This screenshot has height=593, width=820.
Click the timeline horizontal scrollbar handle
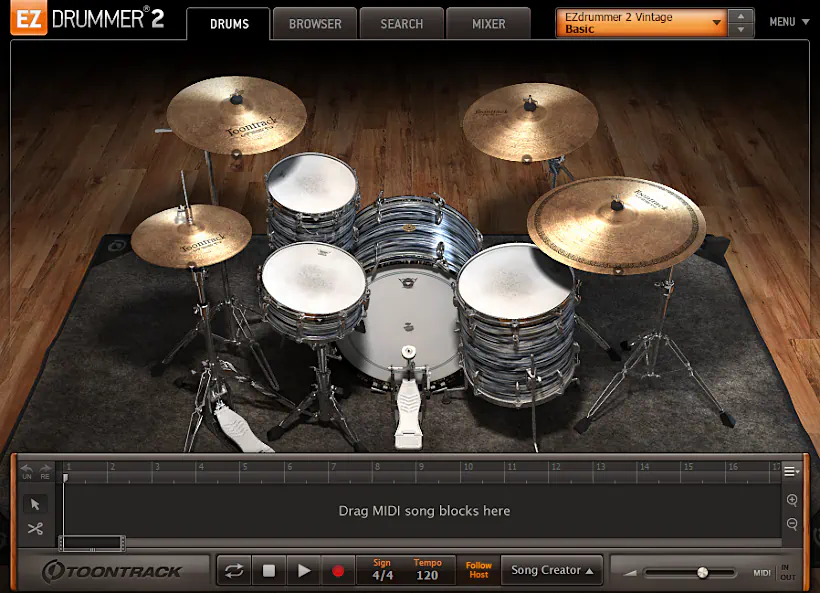(92, 543)
